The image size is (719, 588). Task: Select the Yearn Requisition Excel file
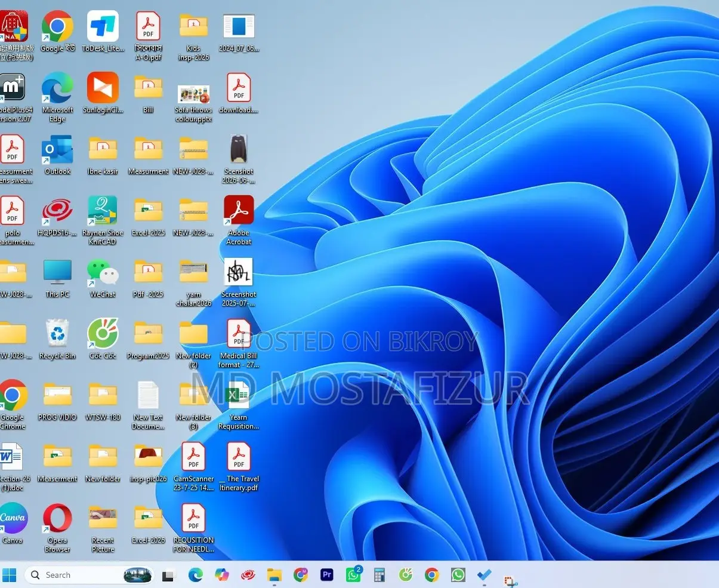click(239, 405)
